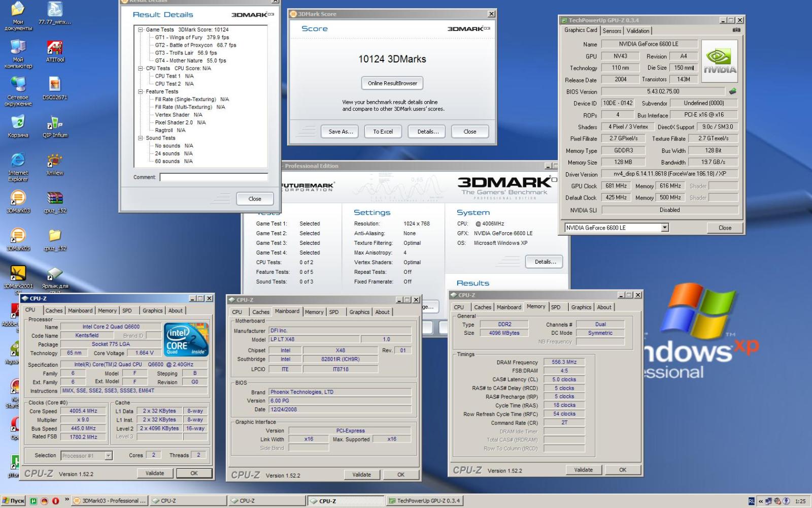The width and height of the screenshot is (812, 508).
Task: Open the Online ResultBrowser
Action: click(x=392, y=83)
